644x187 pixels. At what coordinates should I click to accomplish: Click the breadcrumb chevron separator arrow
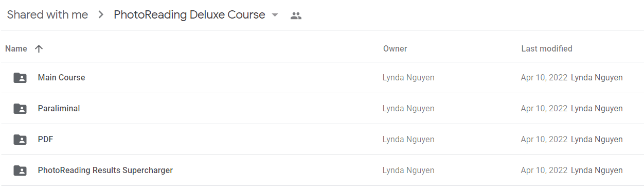101,15
